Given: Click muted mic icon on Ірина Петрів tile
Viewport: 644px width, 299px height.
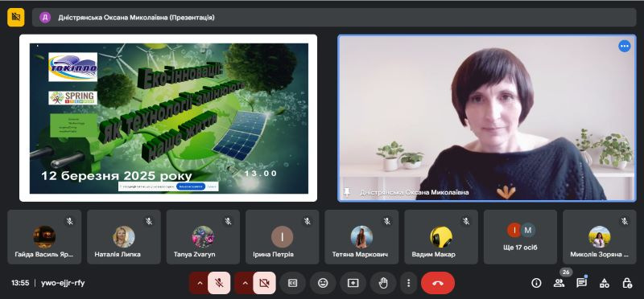Looking at the screenshot, I should point(308,222).
